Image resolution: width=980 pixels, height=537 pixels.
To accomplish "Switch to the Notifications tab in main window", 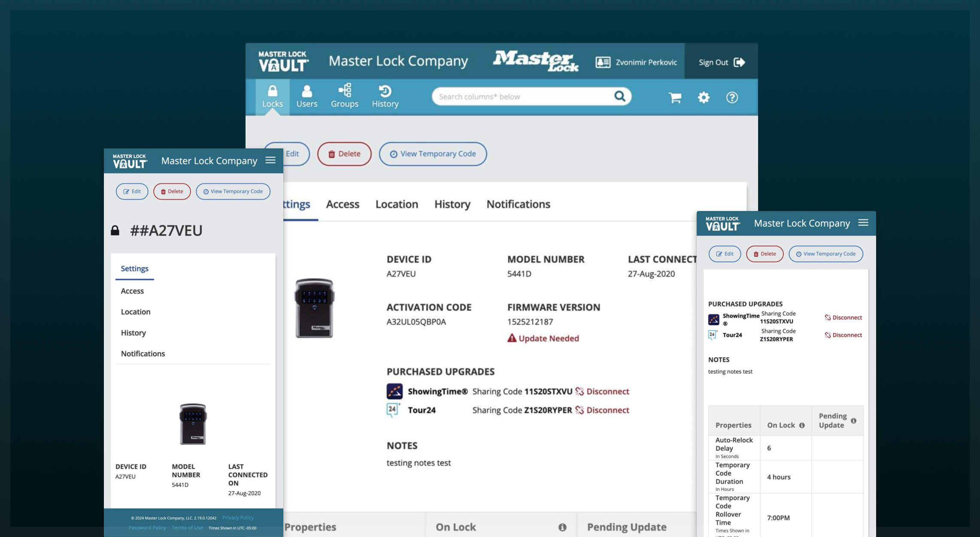I will (x=518, y=204).
